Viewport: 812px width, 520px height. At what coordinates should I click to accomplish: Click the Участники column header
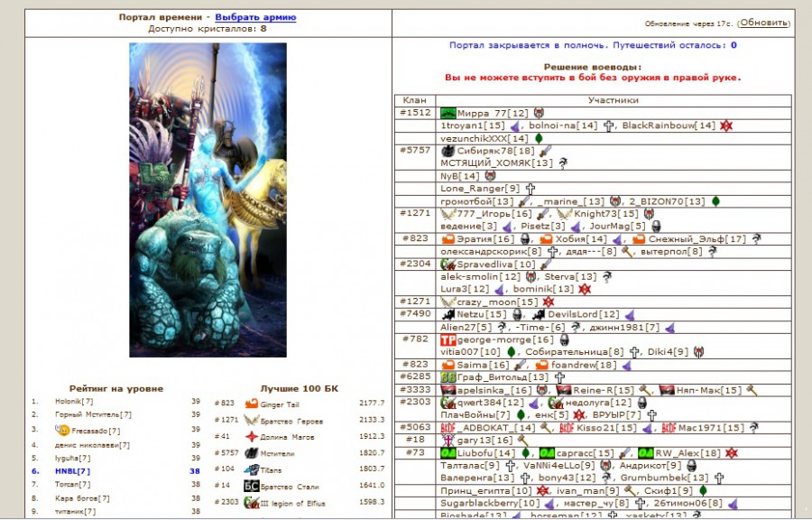tap(614, 100)
